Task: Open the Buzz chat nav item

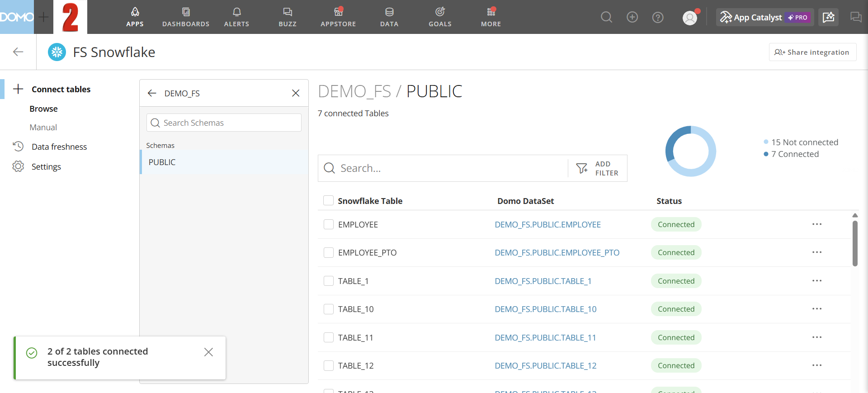Action: tap(288, 17)
